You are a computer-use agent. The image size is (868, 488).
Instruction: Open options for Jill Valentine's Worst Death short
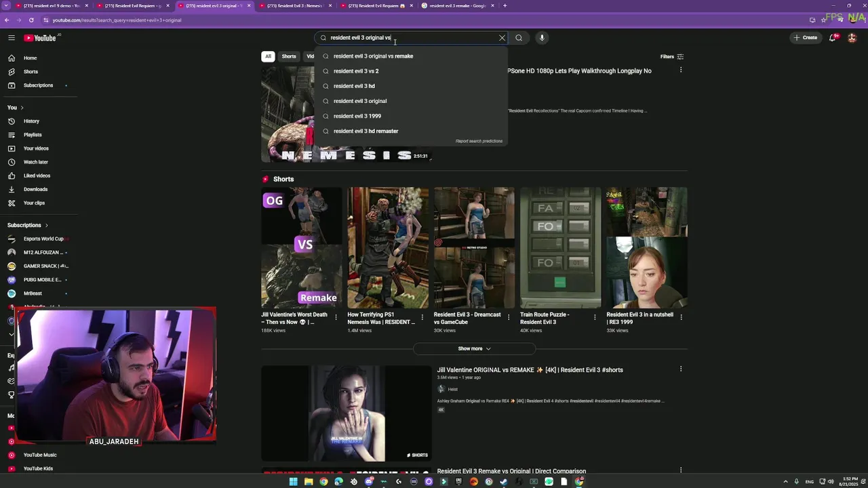coord(336,317)
